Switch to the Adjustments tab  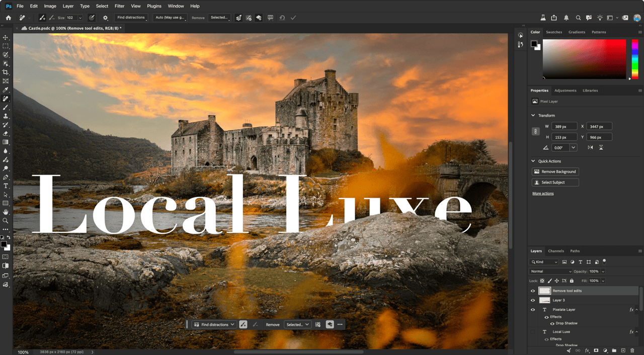[566, 91]
